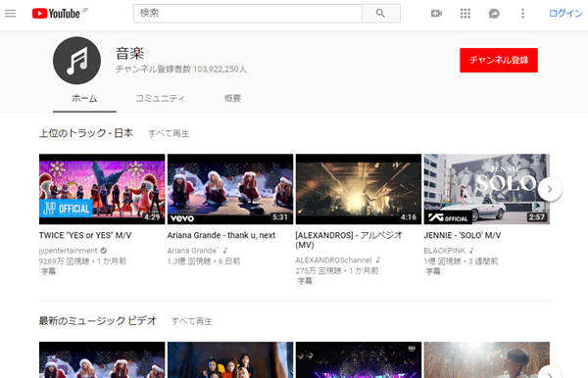The image size is (588, 378).
Task: Switch to the コミュニティ tab
Action: tap(160, 98)
